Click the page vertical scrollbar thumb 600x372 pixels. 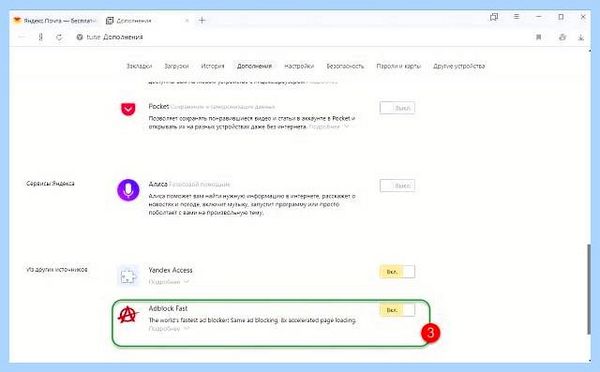coord(589,289)
